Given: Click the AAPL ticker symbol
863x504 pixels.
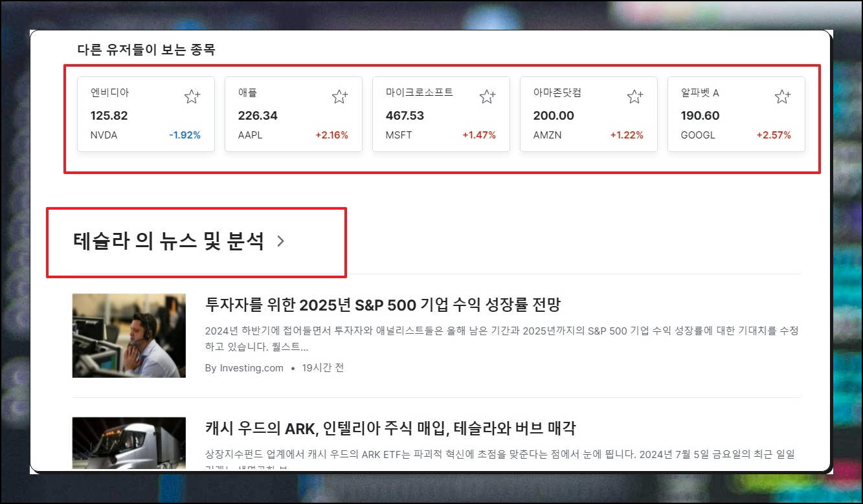Looking at the screenshot, I should point(251,135).
